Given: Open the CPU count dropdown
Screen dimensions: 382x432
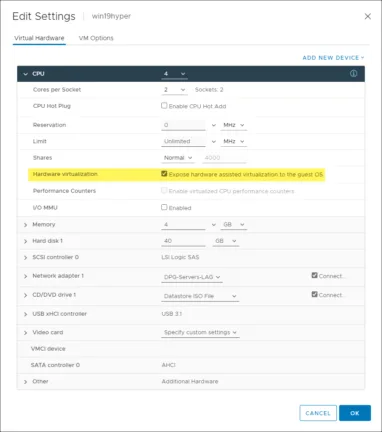Looking at the screenshot, I should coord(174,74).
